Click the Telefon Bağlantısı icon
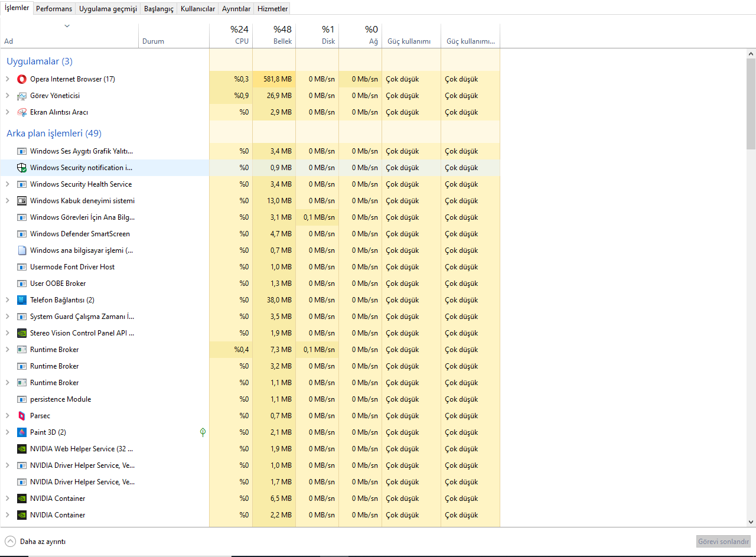The image size is (756, 557). 22,300
